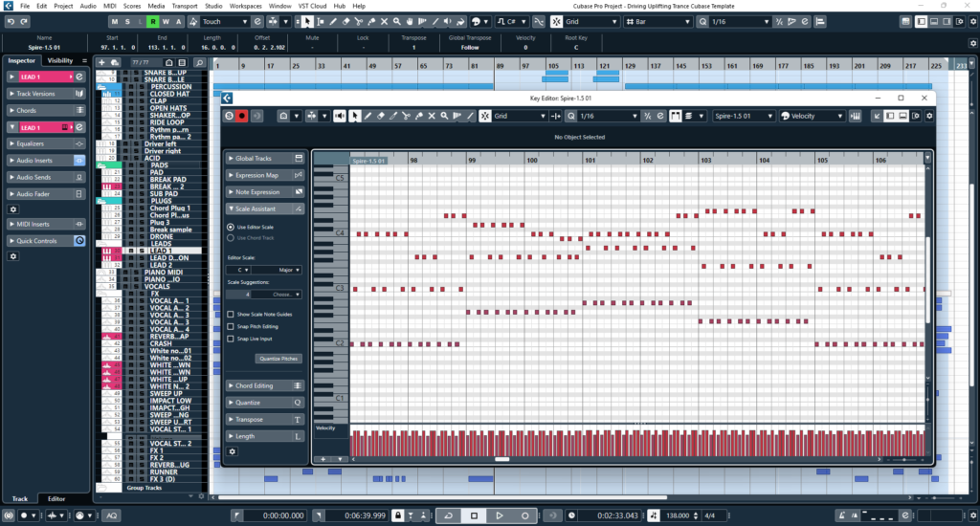Toggle Solo (S) in main toolbar

click(127, 21)
